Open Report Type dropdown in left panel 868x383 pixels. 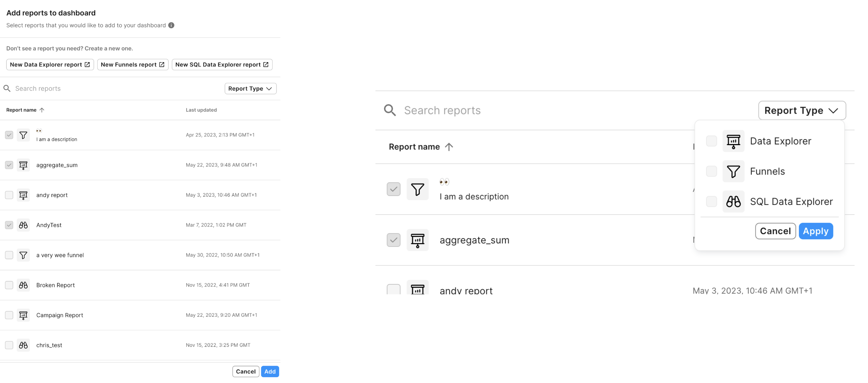250,88
